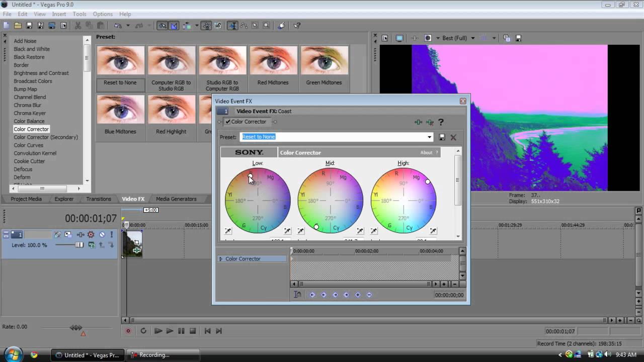Screen dimensions: 644x362
Task: Click the Stop button in the transport bar
Action: [193, 331]
